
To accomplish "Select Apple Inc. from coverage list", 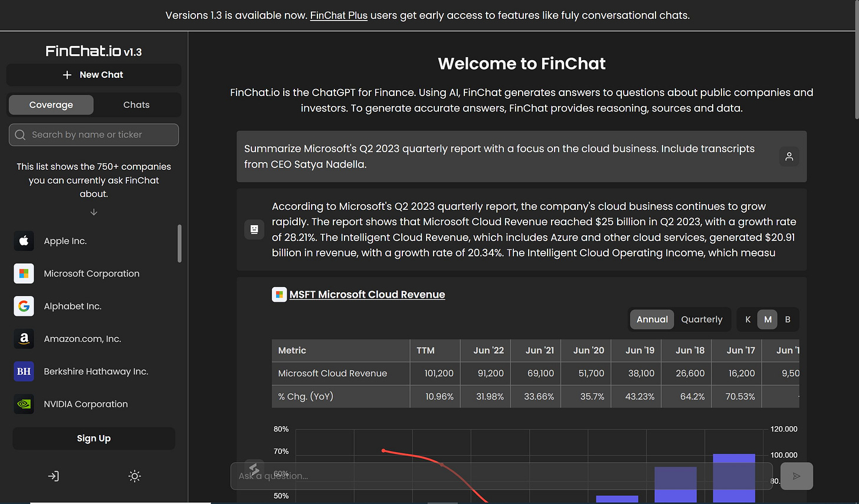I will 94,241.
